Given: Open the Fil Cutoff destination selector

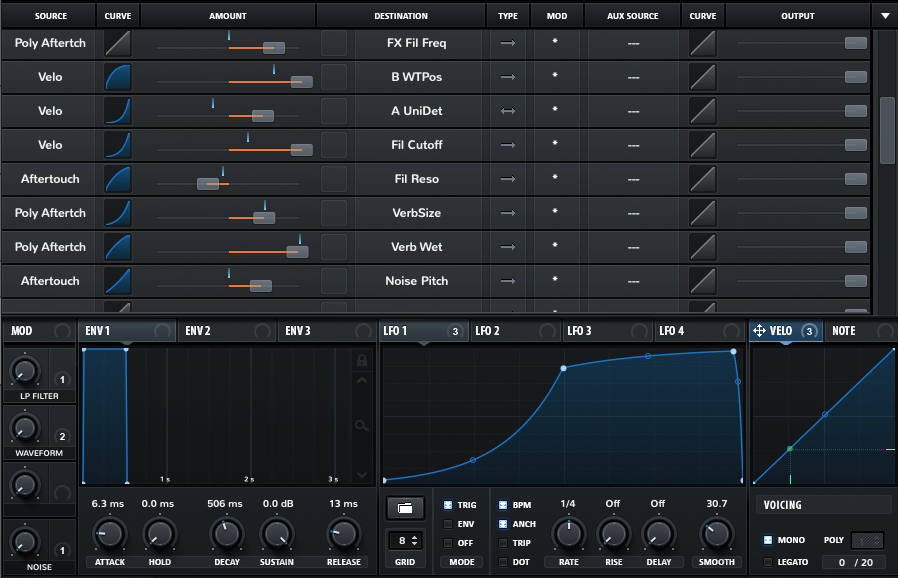Looking at the screenshot, I should (x=417, y=145).
